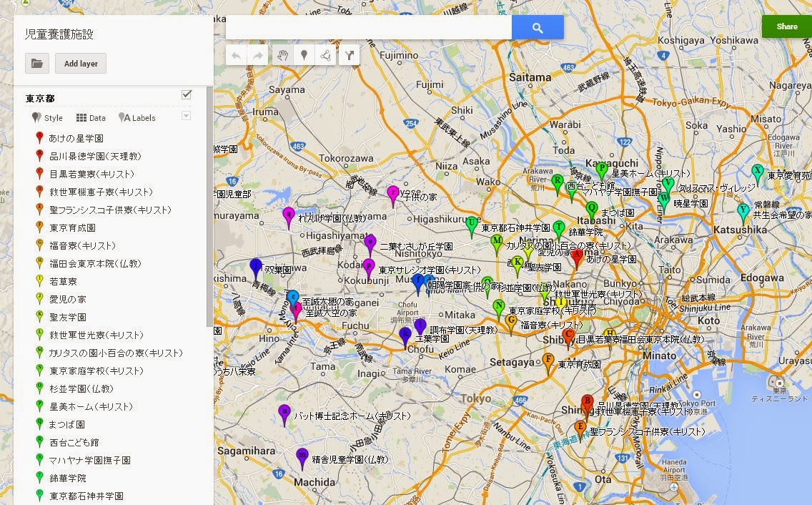The image size is (812, 505).
Task: Select 目黒若葉寮(キリスト) in the list
Action: tap(91, 175)
